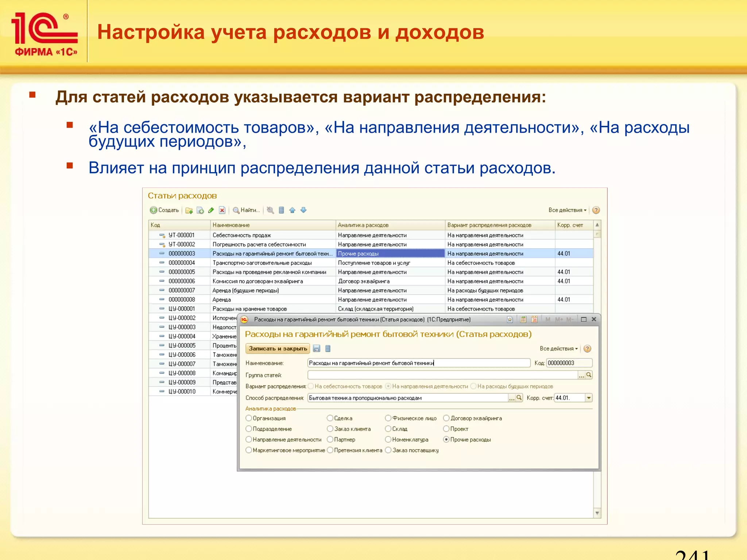Image resolution: width=747 pixels, height=560 pixels.
Task: Select row Транспортно-заготовительные расходы
Action: coord(371,263)
